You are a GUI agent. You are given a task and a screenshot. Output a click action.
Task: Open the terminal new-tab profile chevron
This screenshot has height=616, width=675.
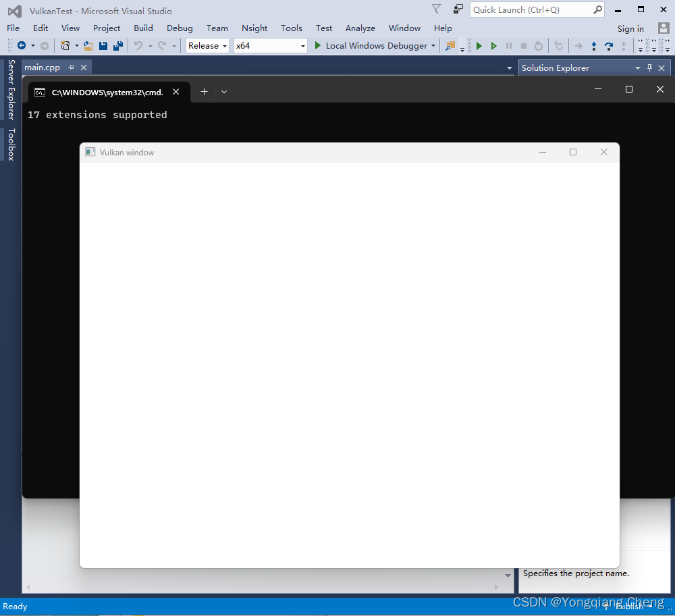[224, 92]
